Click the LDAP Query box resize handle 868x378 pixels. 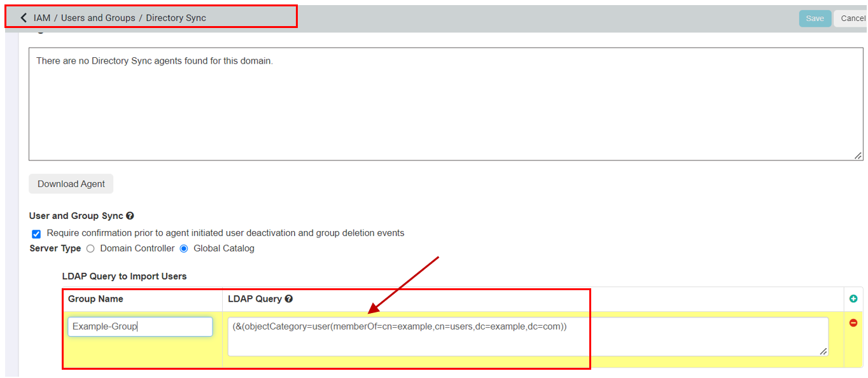pos(823,351)
